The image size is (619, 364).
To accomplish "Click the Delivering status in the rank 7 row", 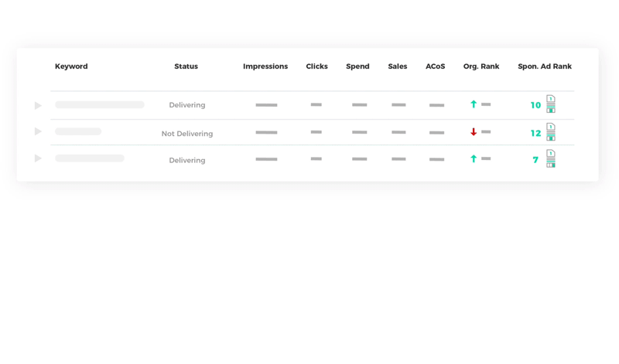I will (x=187, y=160).
